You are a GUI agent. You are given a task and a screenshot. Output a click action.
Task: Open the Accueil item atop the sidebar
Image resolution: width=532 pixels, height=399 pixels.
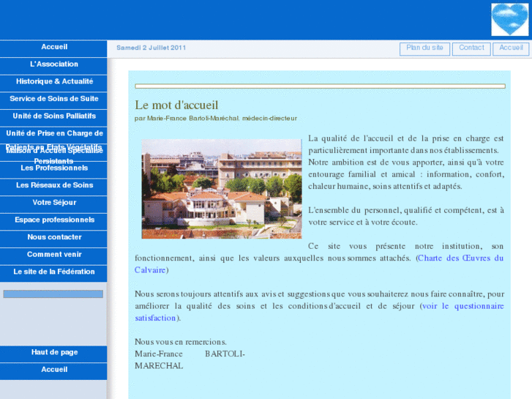point(53,48)
